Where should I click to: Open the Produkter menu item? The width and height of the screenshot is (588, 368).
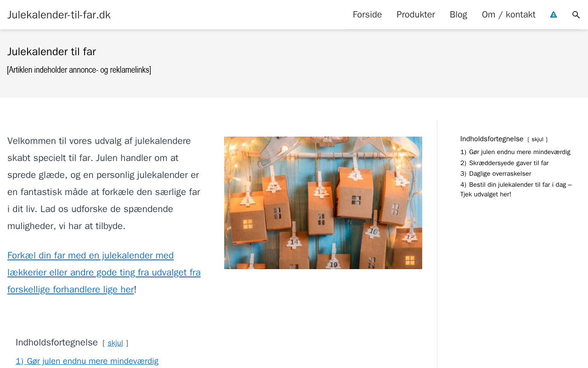416,15
